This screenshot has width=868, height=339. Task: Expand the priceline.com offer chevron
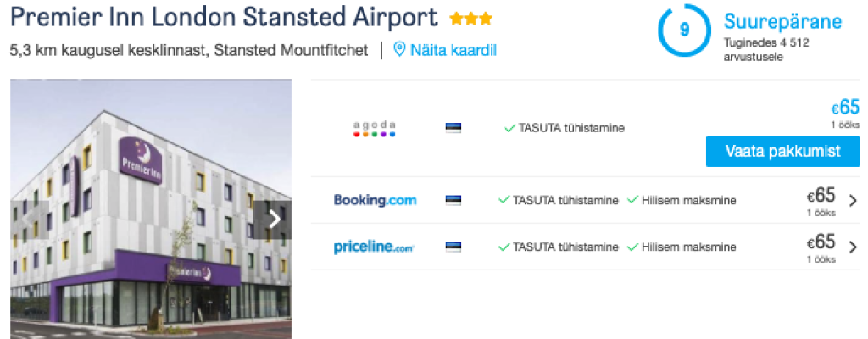pos(852,247)
